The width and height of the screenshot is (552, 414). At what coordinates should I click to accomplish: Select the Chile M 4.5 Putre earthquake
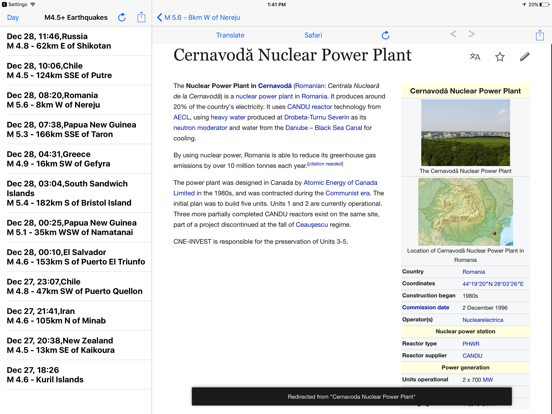[76, 70]
